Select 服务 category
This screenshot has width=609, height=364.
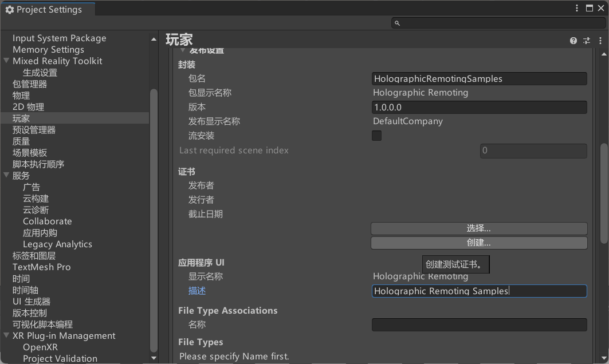tap(21, 175)
